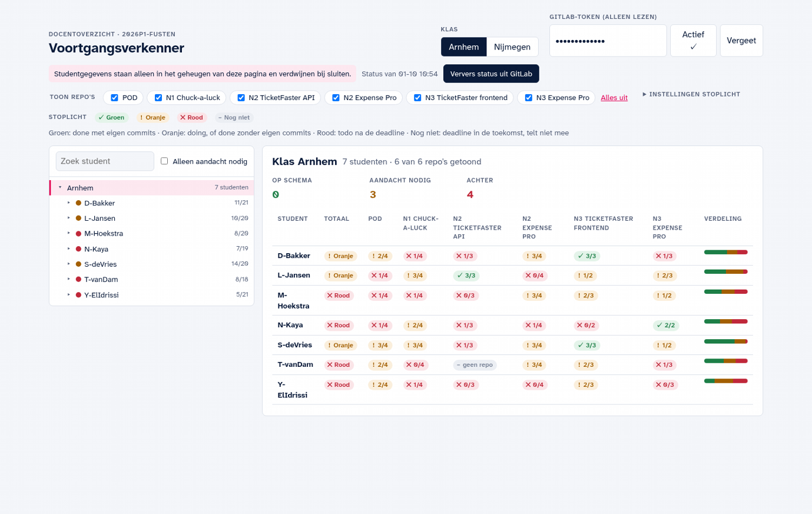This screenshot has width=812, height=514.
Task: Click the red dot next to N-Kaya
Action: (78, 249)
